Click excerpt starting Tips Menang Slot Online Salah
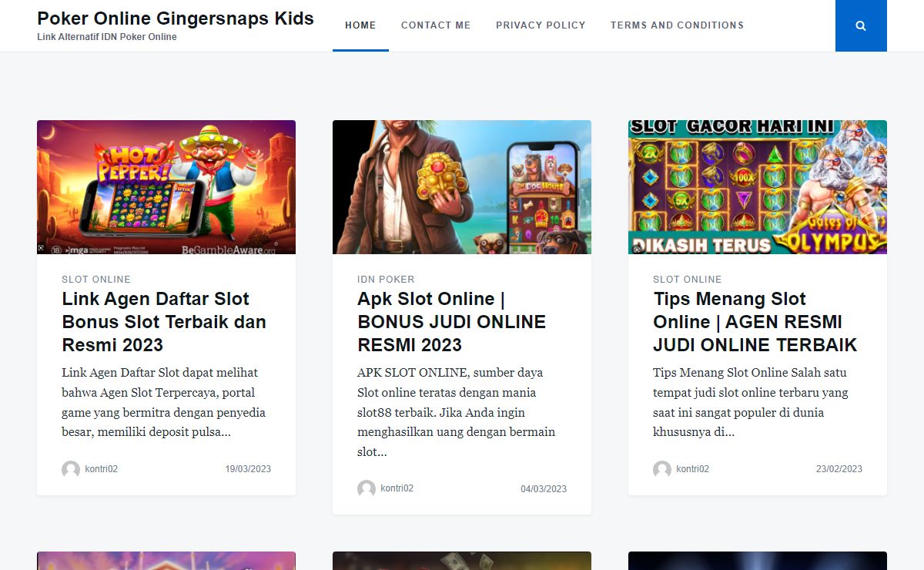 [x=751, y=402]
